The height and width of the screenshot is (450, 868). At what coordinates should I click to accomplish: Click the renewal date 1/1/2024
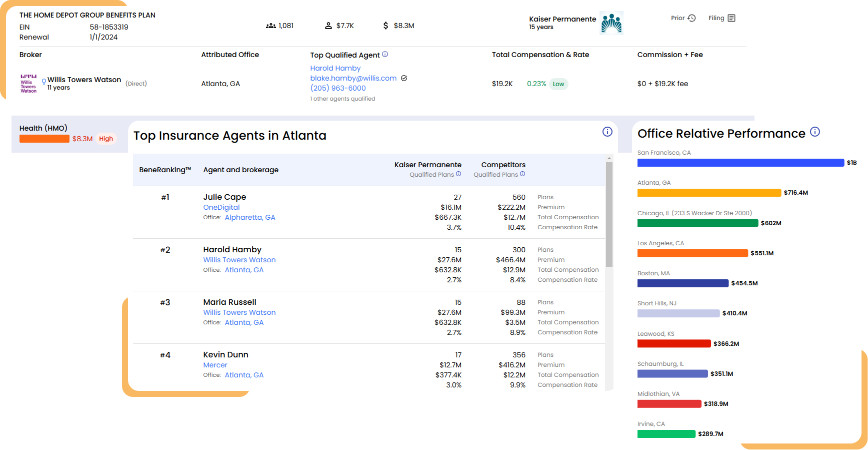[x=103, y=37]
